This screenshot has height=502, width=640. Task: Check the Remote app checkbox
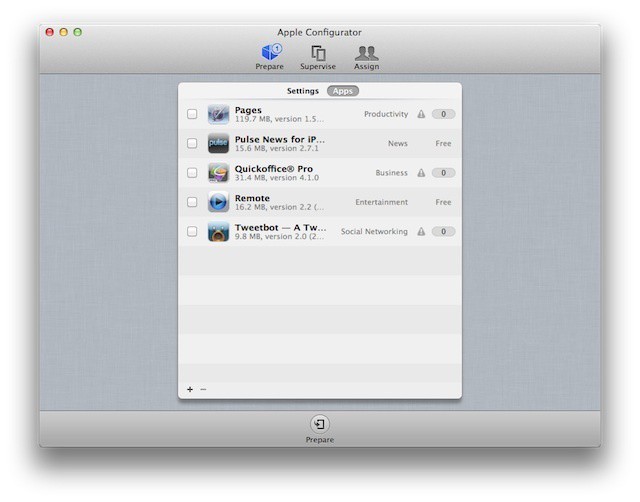pyautogui.click(x=192, y=202)
